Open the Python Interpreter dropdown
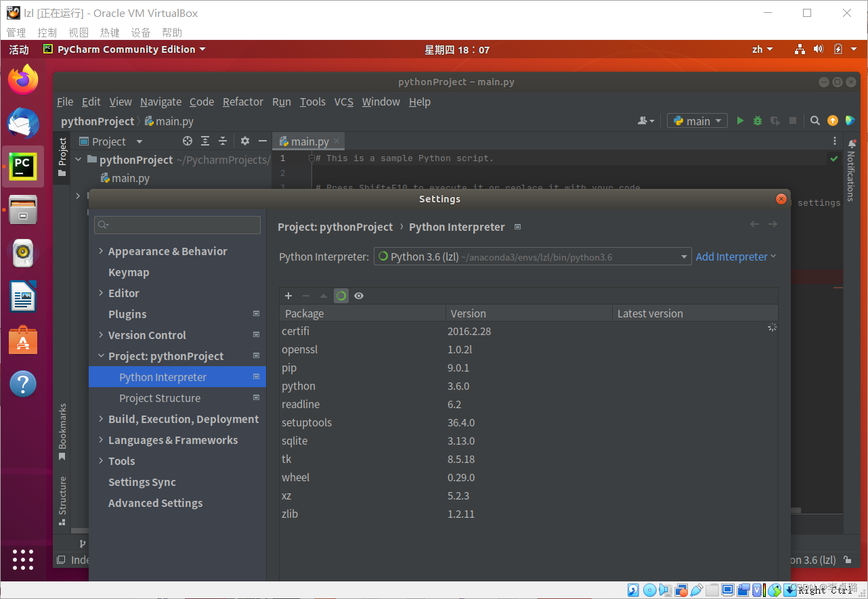868x599 pixels. (x=532, y=257)
